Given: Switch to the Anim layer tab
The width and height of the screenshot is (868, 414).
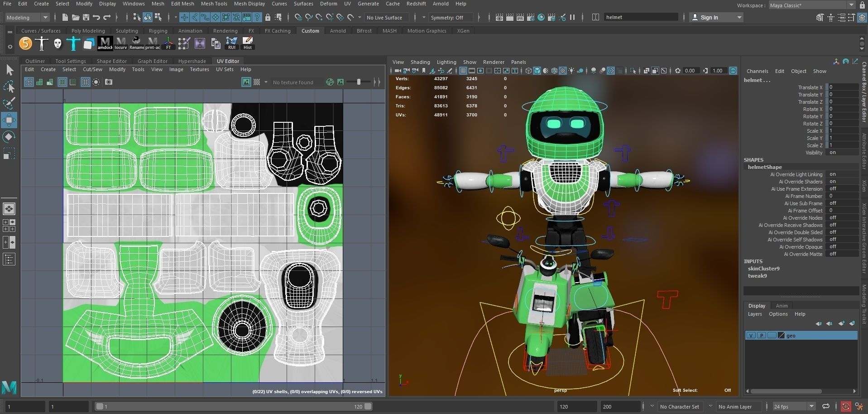Looking at the screenshot, I should (782, 306).
